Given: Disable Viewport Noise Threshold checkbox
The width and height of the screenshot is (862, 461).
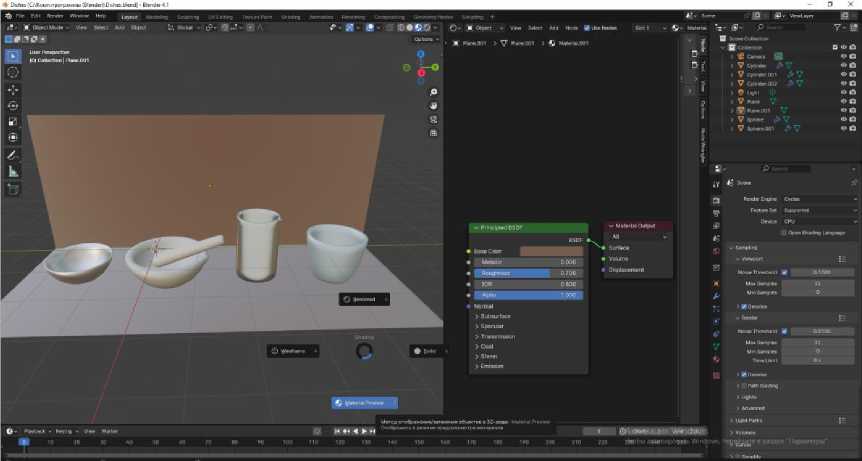Looking at the screenshot, I should [x=784, y=271].
